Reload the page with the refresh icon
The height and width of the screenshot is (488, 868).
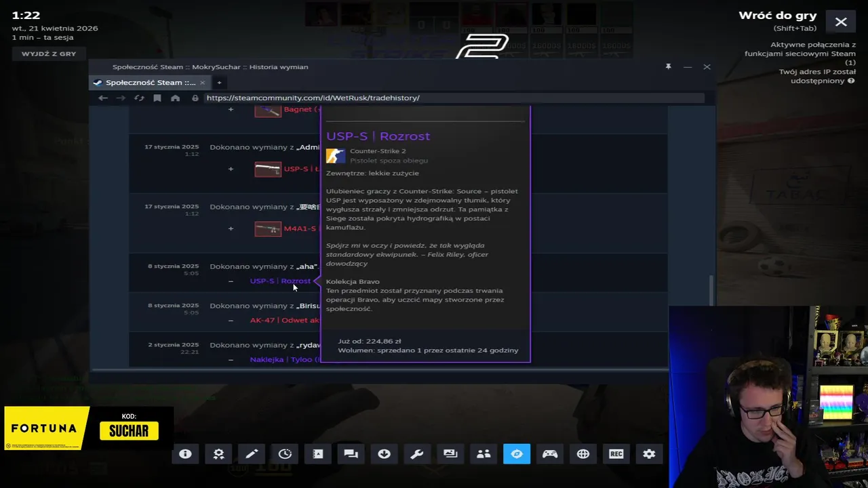139,98
